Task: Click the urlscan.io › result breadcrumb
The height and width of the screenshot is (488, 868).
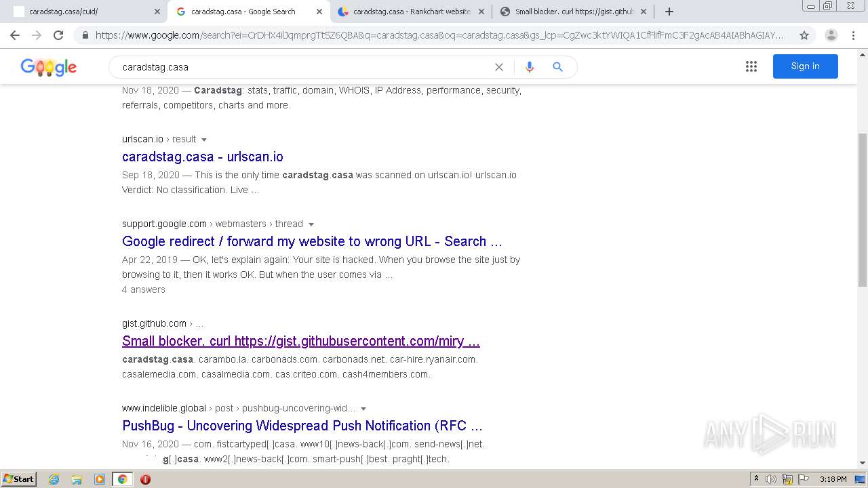Action: click(159, 139)
